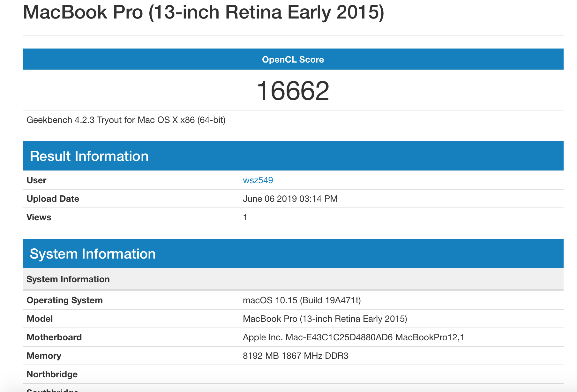The width and height of the screenshot is (577, 392).
Task: Click the Model row label
Action: [x=40, y=319]
